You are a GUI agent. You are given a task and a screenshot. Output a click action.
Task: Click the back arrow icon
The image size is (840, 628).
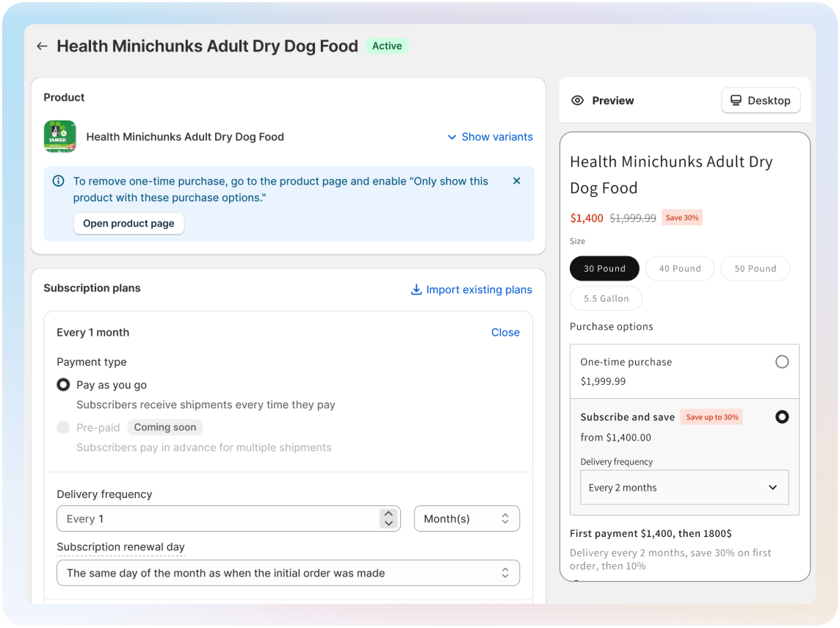(x=42, y=46)
